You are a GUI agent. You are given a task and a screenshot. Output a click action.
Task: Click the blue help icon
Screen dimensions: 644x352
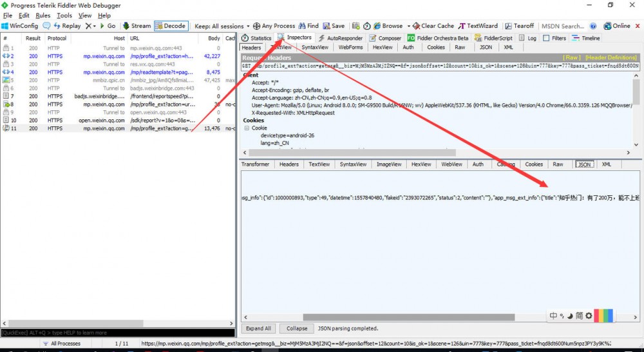point(593,26)
